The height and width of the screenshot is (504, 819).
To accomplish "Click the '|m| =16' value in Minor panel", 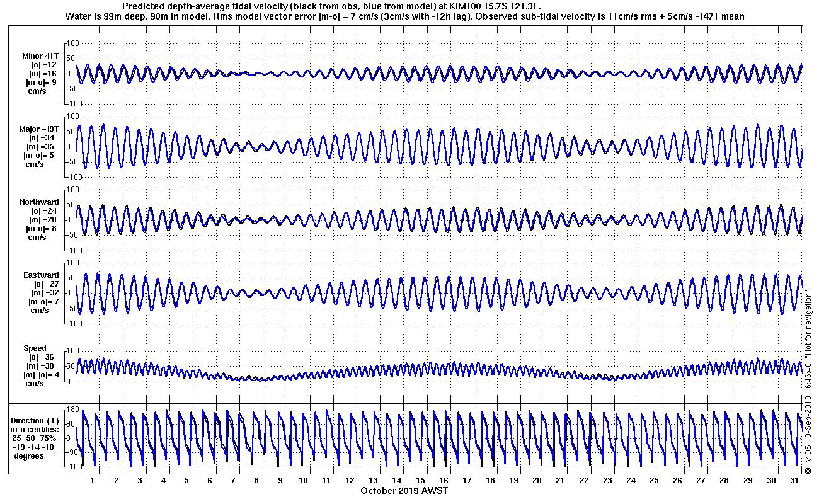I will point(44,74).
